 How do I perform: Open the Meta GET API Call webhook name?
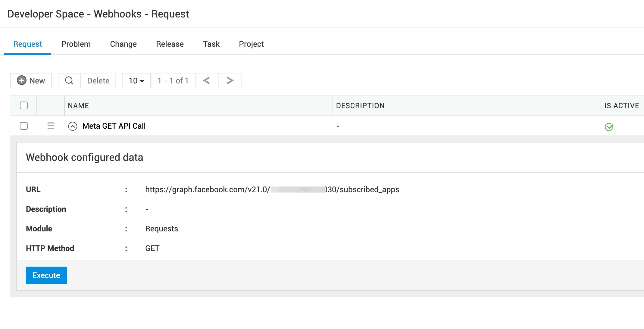pyautogui.click(x=114, y=126)
